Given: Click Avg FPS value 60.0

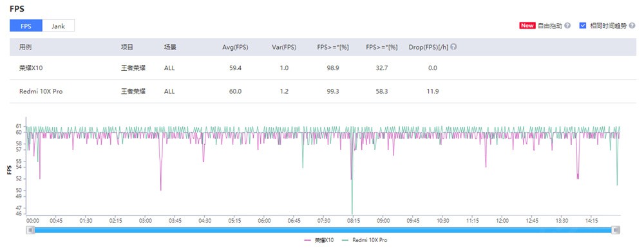Looking at the screenshot, I should [235, 91].
